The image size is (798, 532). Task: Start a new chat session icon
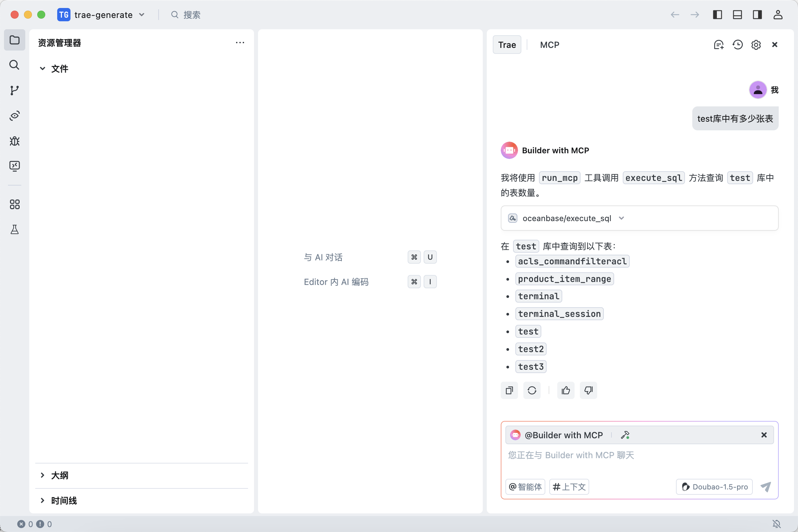point(719,45)
